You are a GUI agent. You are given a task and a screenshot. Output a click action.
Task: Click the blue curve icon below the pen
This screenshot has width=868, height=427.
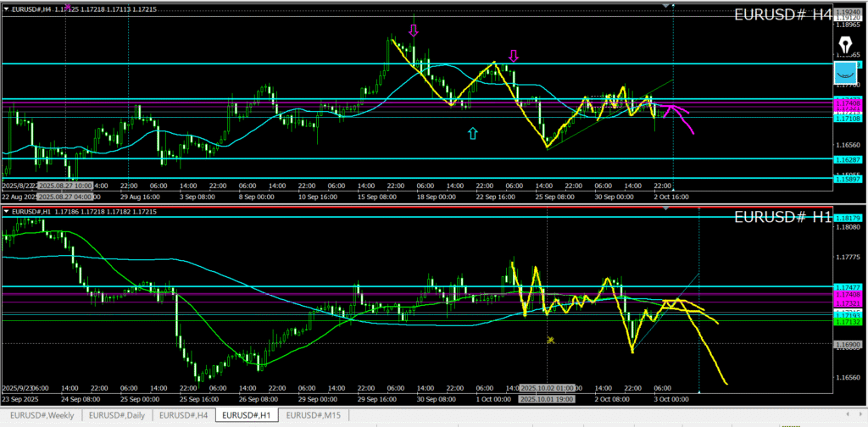[x=844, y=72]
